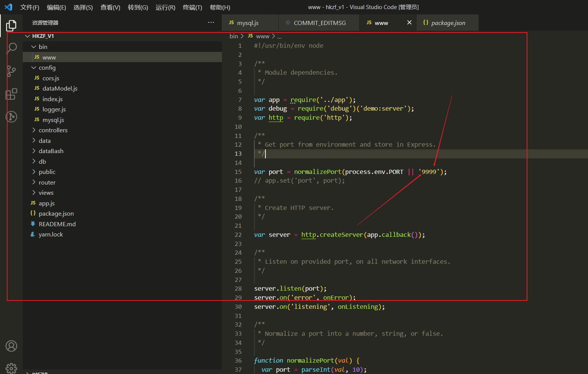Open the 运行(R) menu
The height and width of the screenshot is (374, 588).
165,7
